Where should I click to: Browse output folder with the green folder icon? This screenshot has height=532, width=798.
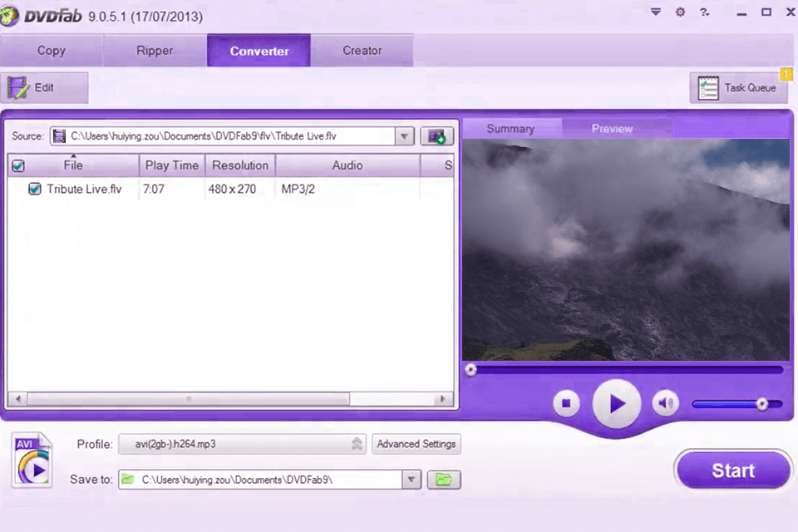pyautogui.click(x=444, y=480)
